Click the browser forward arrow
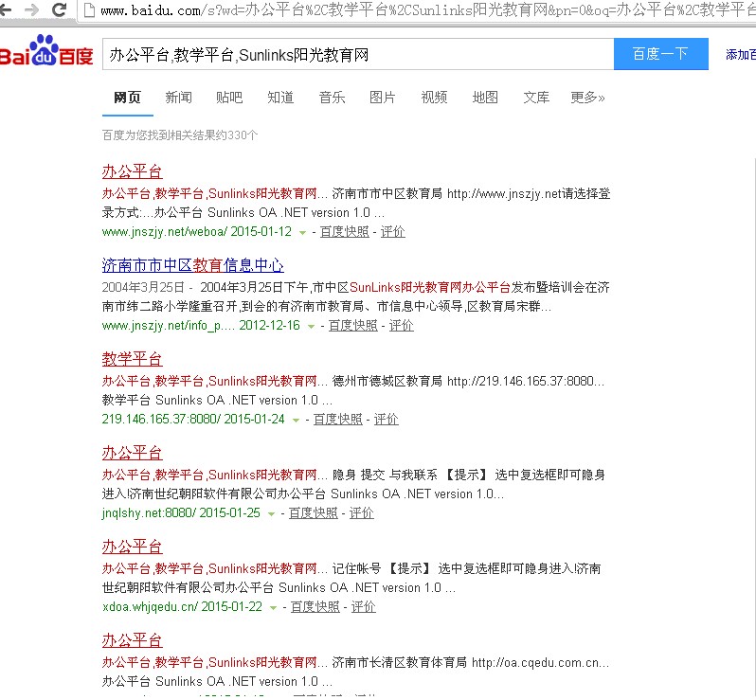 [31, 9]
